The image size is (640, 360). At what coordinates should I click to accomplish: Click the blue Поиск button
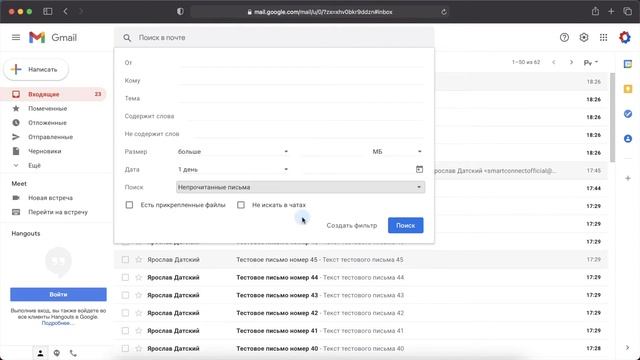(405, 225)
